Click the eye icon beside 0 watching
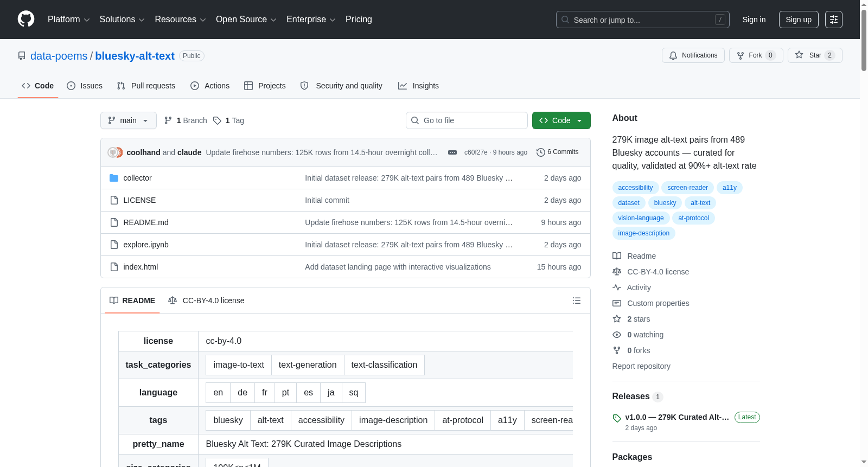This screenshot has width=868, height=467. [x=617, y=335]
